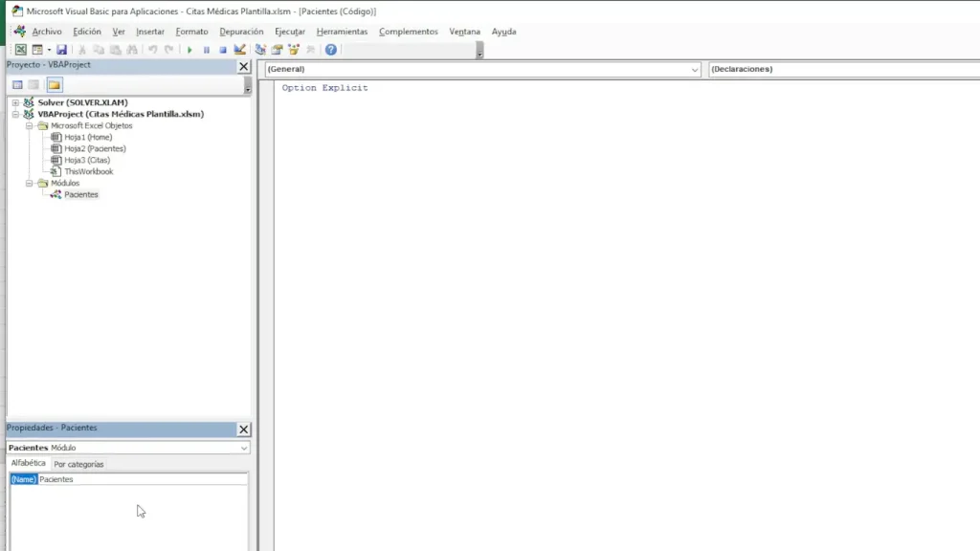Collapse the Módulos folder

pos(30,183)
